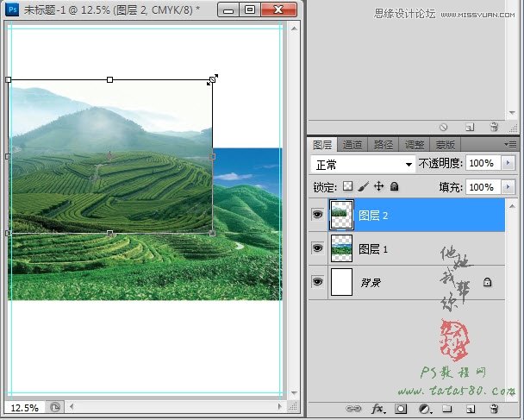This screenshot has width=524, height=420.
Task: Switch to the 图层 tab
Action: [x=322, y=145]
